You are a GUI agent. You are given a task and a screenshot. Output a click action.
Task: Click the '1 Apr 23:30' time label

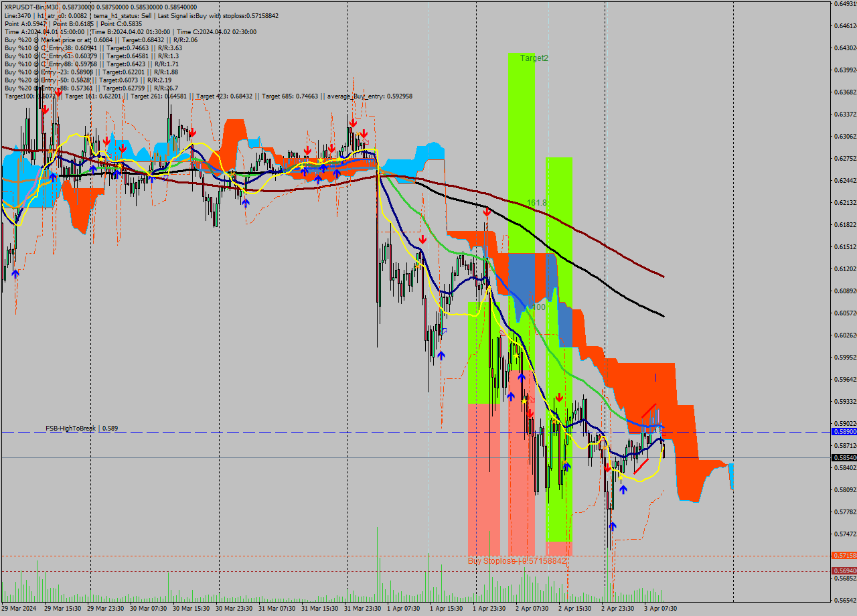pyautogui.click(x=489, y=609)
